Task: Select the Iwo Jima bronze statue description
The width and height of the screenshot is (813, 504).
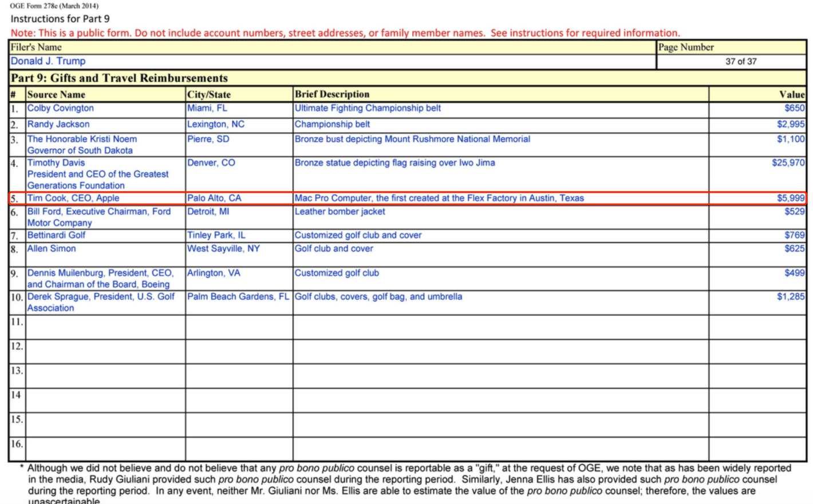Action: (395, 162)
